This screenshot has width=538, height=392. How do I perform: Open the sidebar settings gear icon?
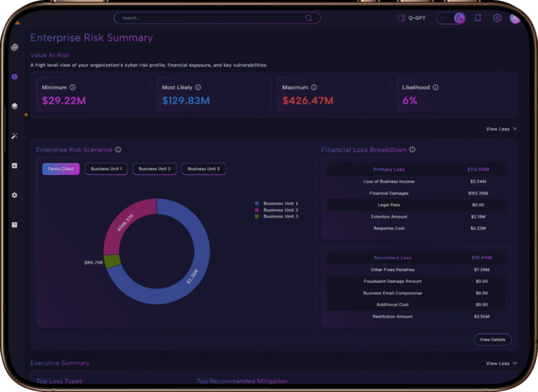coord(15,195)
